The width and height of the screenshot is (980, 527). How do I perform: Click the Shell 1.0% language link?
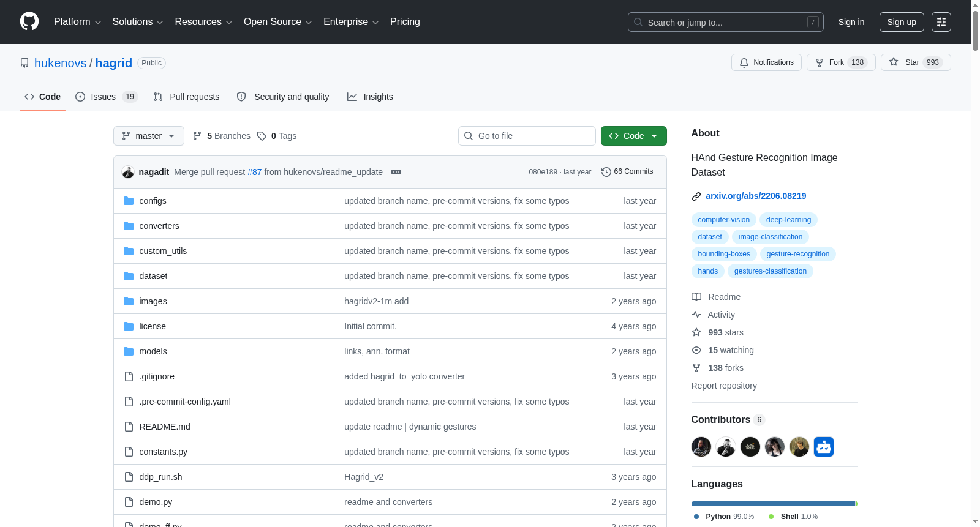point(793,517)
